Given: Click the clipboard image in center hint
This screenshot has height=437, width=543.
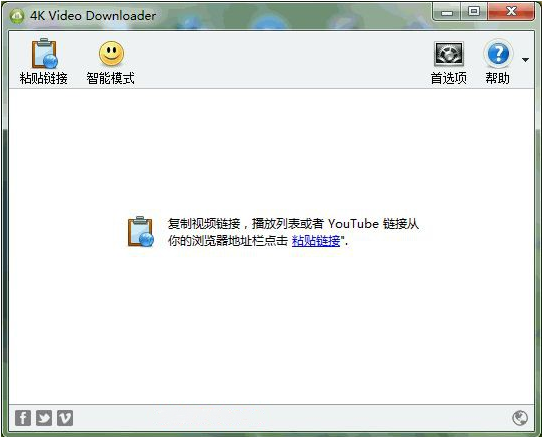Looking at the screenshot, I should [x=141, y=231].
